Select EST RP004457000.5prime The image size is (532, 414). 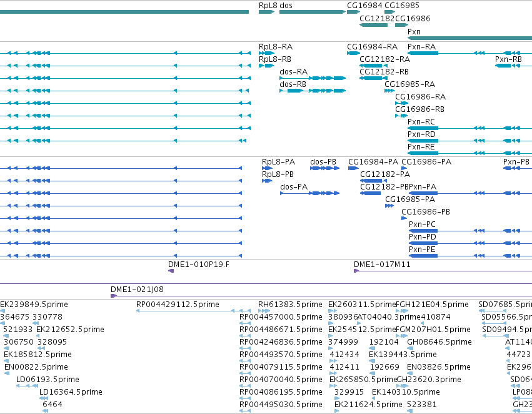point(281,317)
